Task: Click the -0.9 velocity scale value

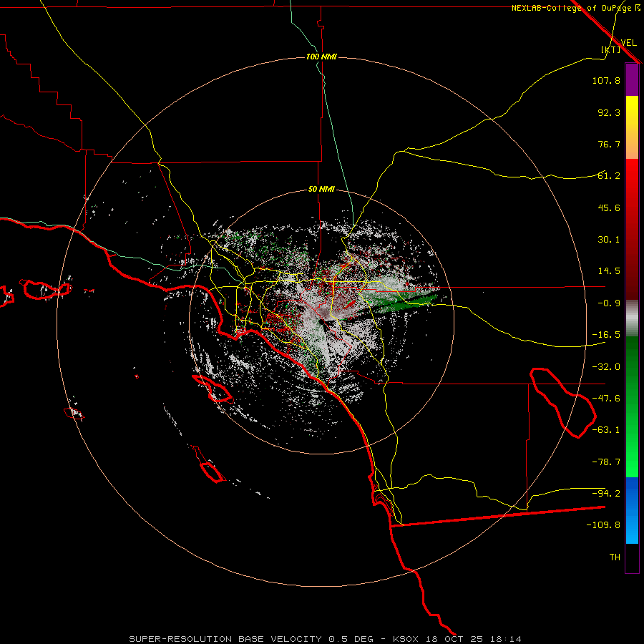Action: point(609,303)
